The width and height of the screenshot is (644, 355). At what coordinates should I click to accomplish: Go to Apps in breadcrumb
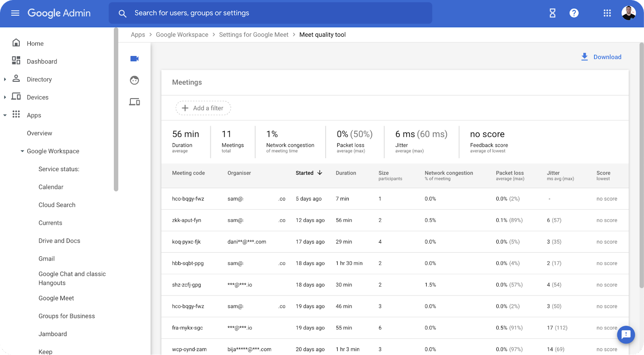point(138,35)
